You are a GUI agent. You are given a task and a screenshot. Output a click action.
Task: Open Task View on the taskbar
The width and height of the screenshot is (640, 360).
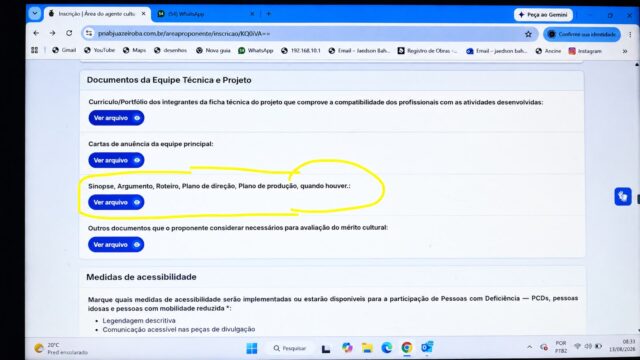[326, 348]
